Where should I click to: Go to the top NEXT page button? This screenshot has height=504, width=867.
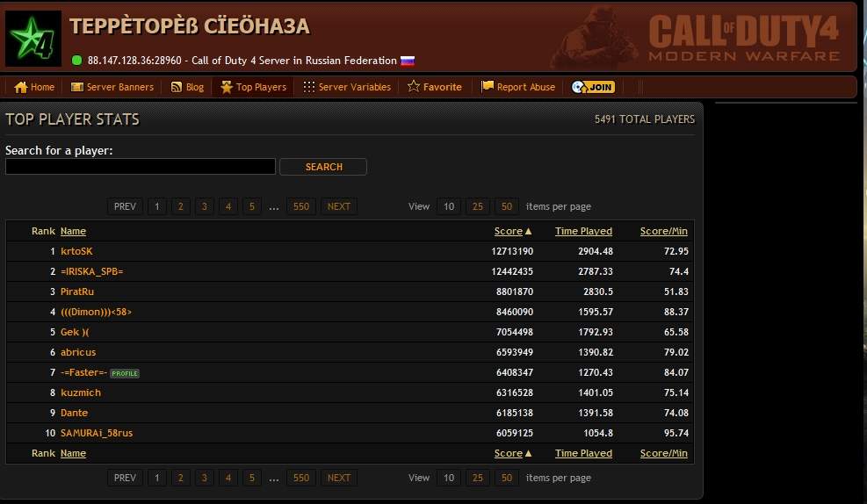point(338,206)
